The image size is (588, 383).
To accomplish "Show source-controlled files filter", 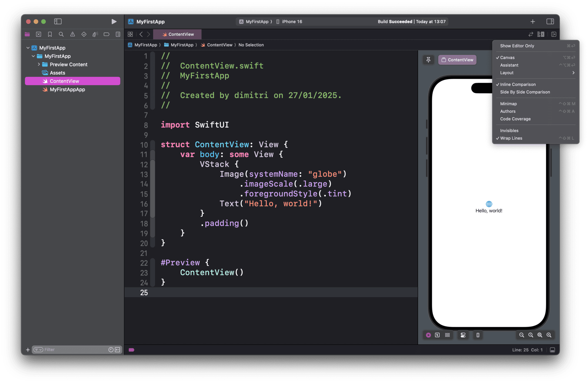I will tap(118, 350).
